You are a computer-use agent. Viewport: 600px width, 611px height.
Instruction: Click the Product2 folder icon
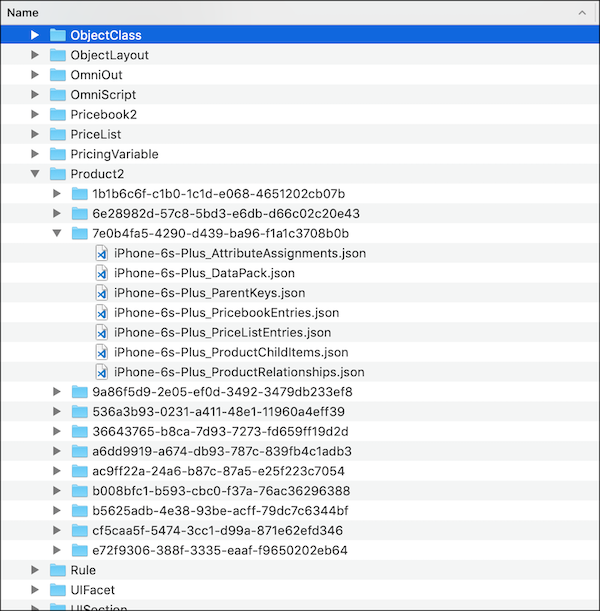58,174
